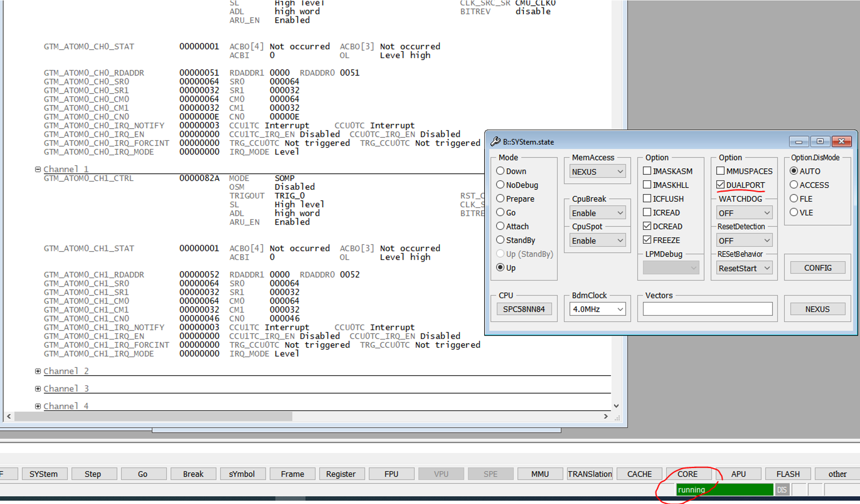
Task: Expand the Channel 4 tree node
Action: click(x=38, y=406)
